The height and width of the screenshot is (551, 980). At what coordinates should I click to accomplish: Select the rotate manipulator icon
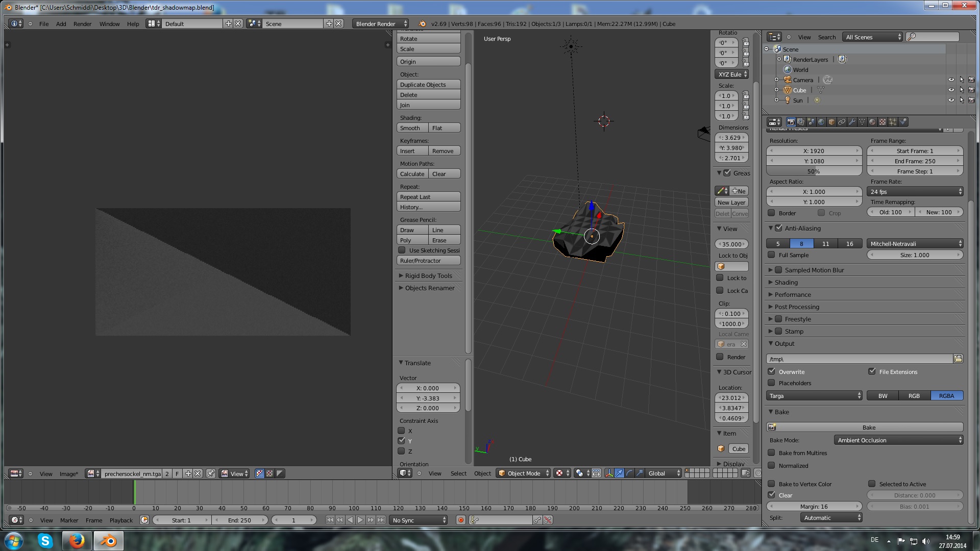pos(629,473)
